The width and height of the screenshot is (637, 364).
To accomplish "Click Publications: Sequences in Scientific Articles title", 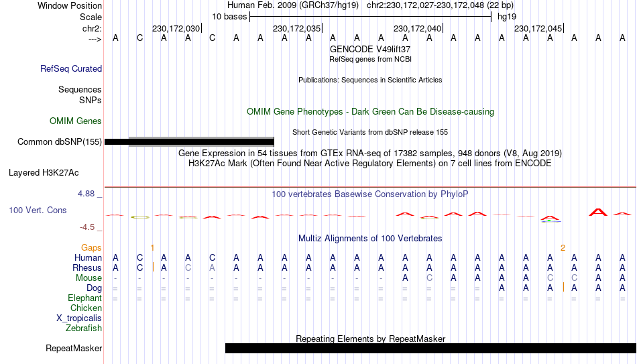I will click(370, 80).
